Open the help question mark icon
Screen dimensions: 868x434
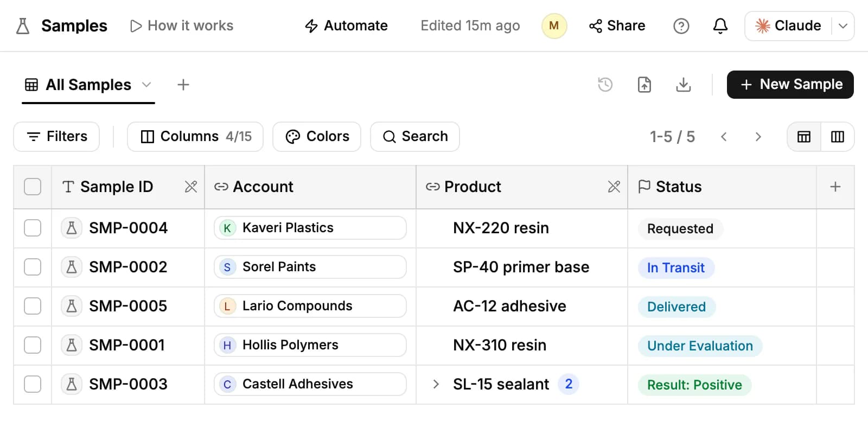pos(681,25)
